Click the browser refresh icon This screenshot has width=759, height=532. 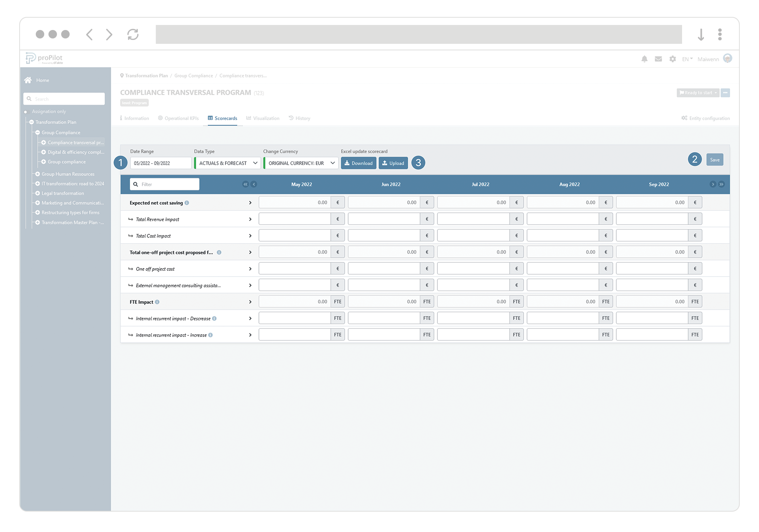click(133, 35)
